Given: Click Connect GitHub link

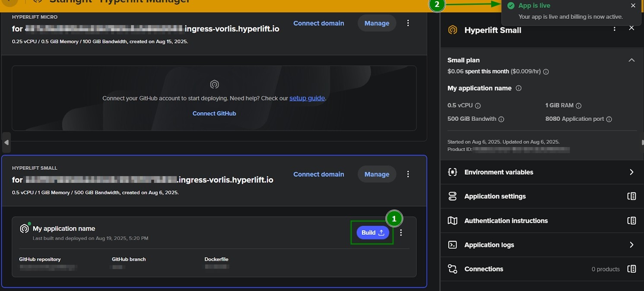Looking at the screenshot, I should 214,113.
